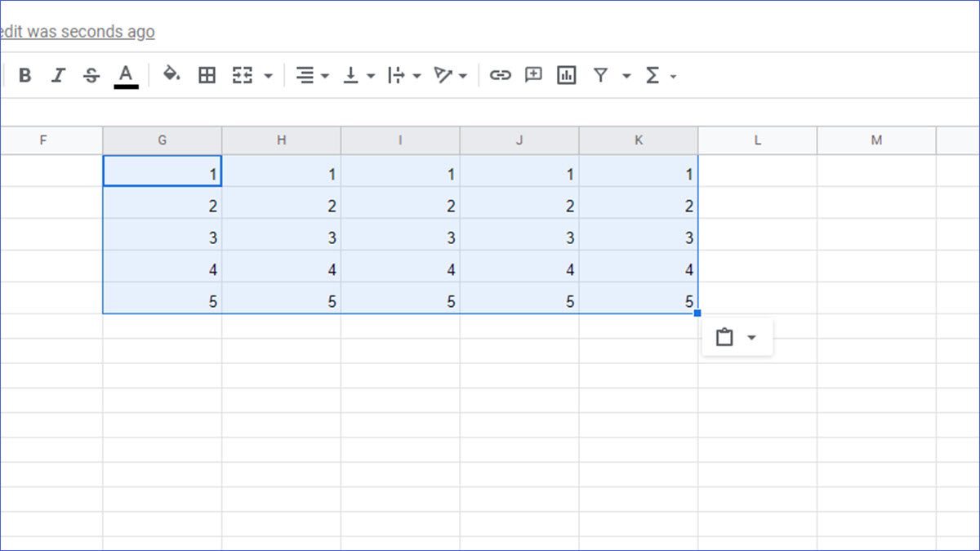
Task: Open the last edit history link
Action: [78, 32]
